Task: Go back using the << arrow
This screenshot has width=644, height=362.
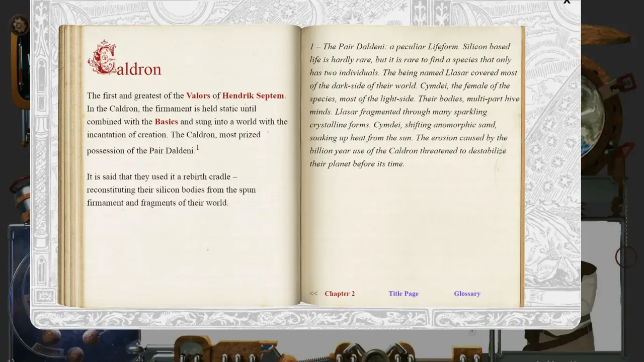Action: (x=313, y=294)
